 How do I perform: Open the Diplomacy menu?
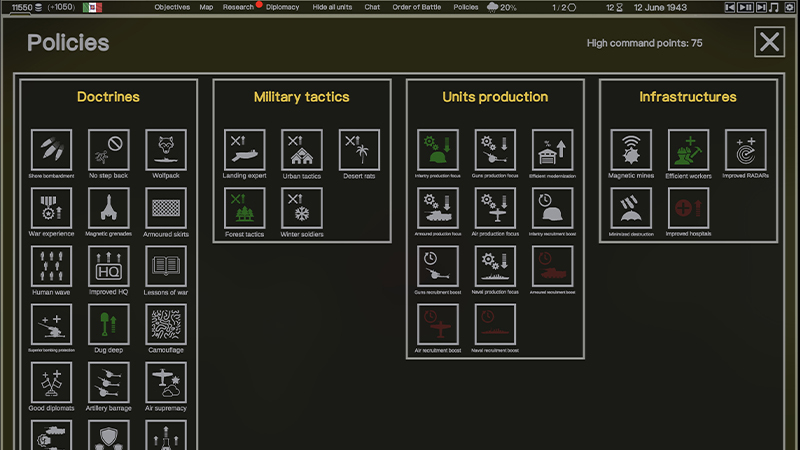click(282, 7)
